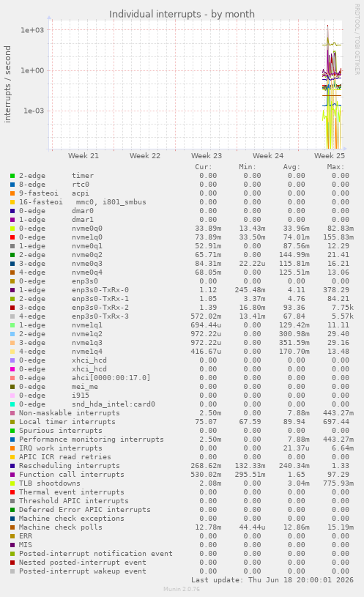Screen dimensions: 364x597
Task: Click the interrupts / second axis title
Action: [7, 84]
